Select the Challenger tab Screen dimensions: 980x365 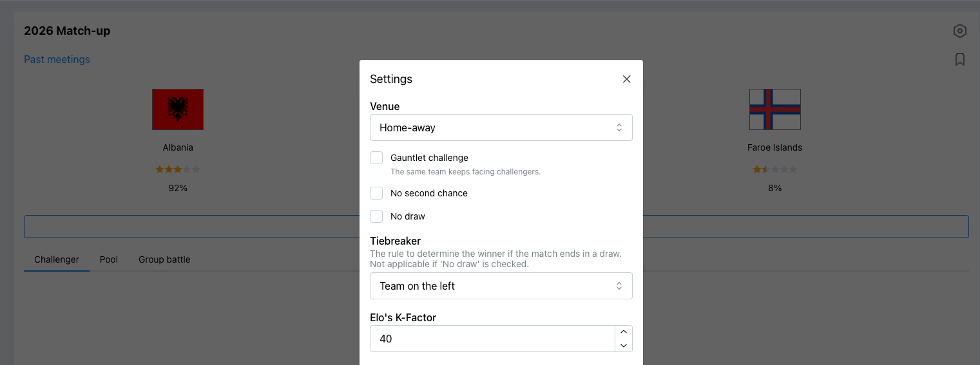[x=57, y=259]
